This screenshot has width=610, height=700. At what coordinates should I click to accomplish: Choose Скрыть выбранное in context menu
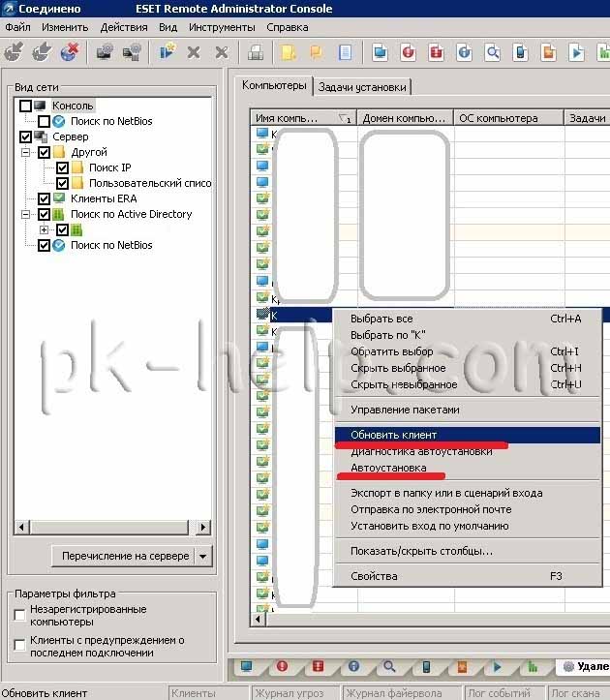click(467, 368)
